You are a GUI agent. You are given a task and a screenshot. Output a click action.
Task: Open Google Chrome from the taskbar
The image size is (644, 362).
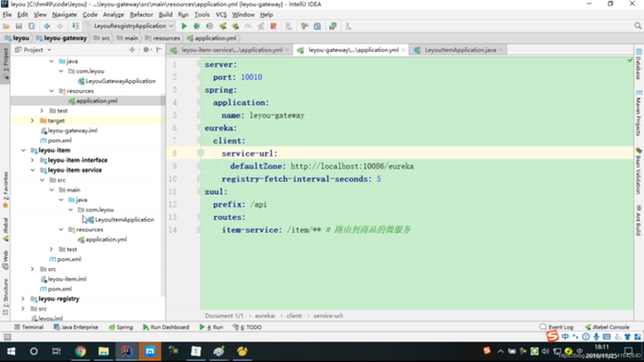(80, 351)
